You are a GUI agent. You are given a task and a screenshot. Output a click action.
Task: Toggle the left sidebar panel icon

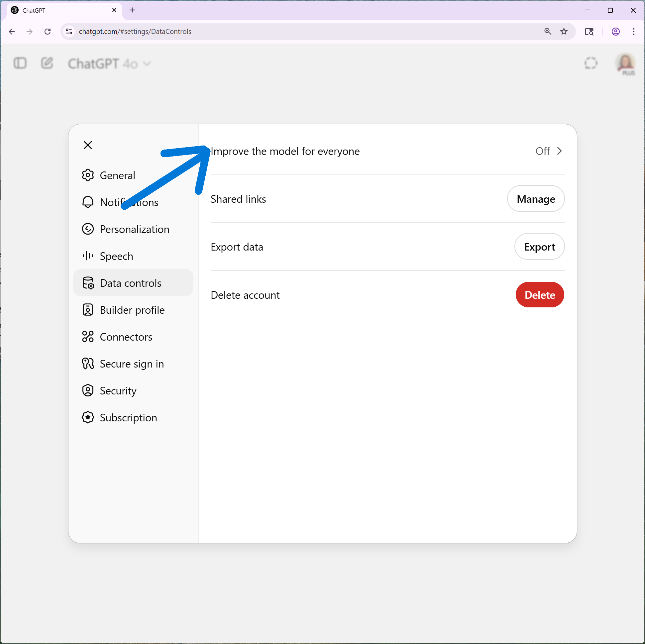pyautogui.click(x=20, y=63)
